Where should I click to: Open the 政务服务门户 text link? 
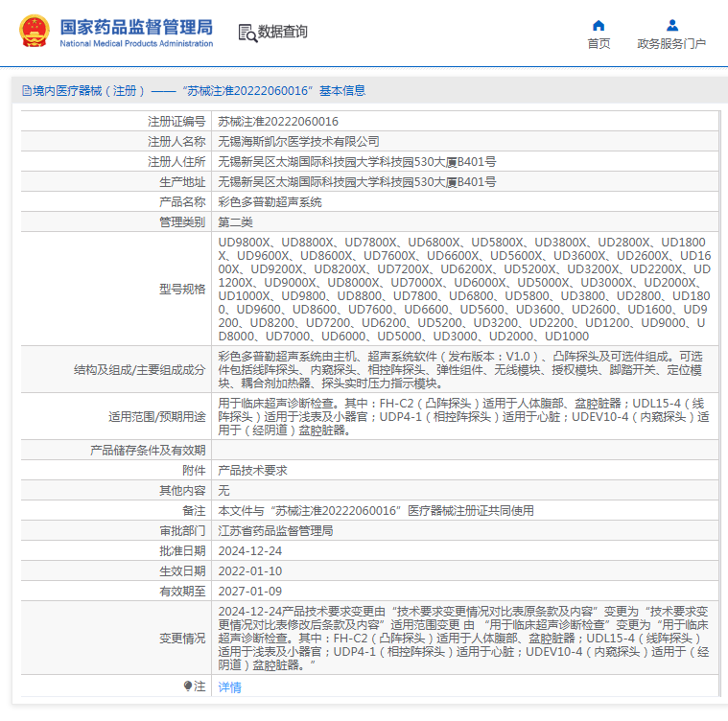point(671,44)
